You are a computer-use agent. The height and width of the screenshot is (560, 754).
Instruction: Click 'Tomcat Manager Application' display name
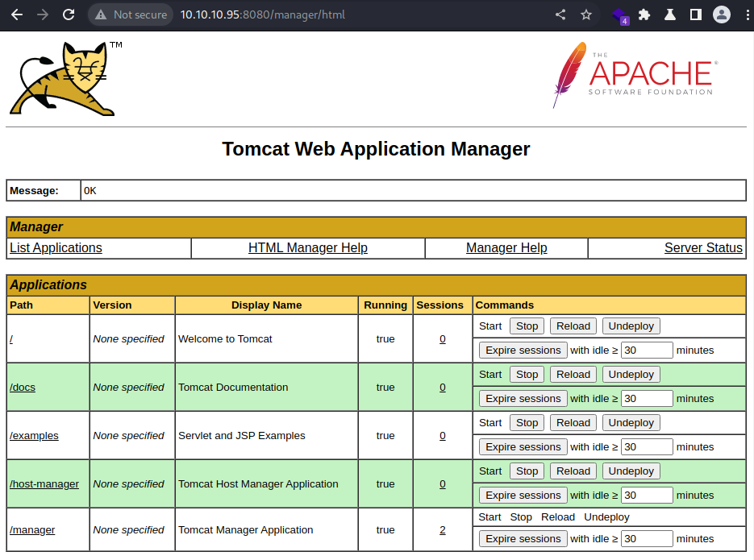246,530
